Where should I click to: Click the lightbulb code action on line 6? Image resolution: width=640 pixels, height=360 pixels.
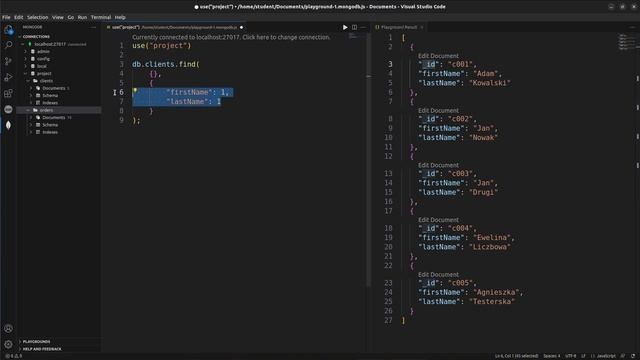(135, 91)
